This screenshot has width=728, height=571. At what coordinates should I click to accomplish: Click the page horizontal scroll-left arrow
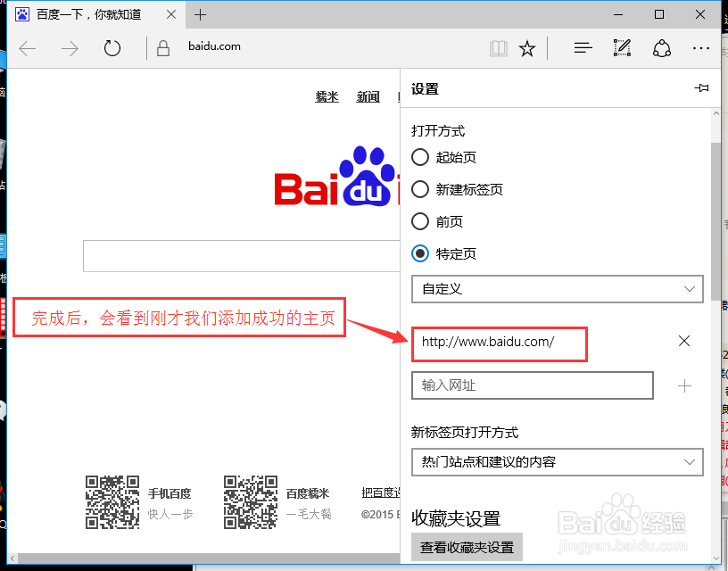[12, 558]
